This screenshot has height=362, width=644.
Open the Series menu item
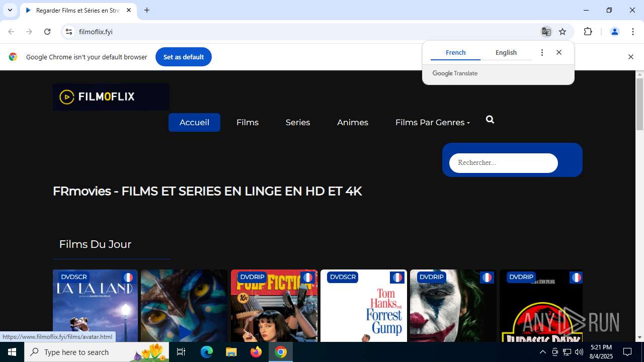[x=298, y=122]
